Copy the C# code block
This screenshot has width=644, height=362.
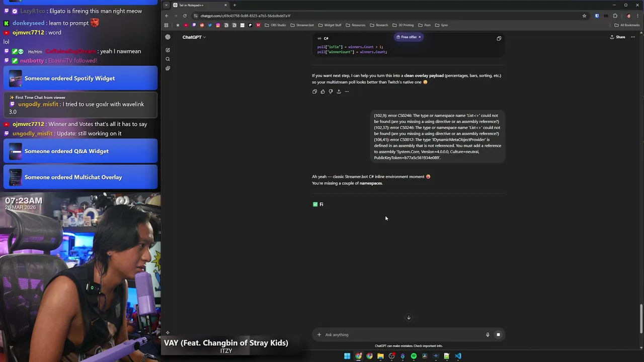[499, 38]
